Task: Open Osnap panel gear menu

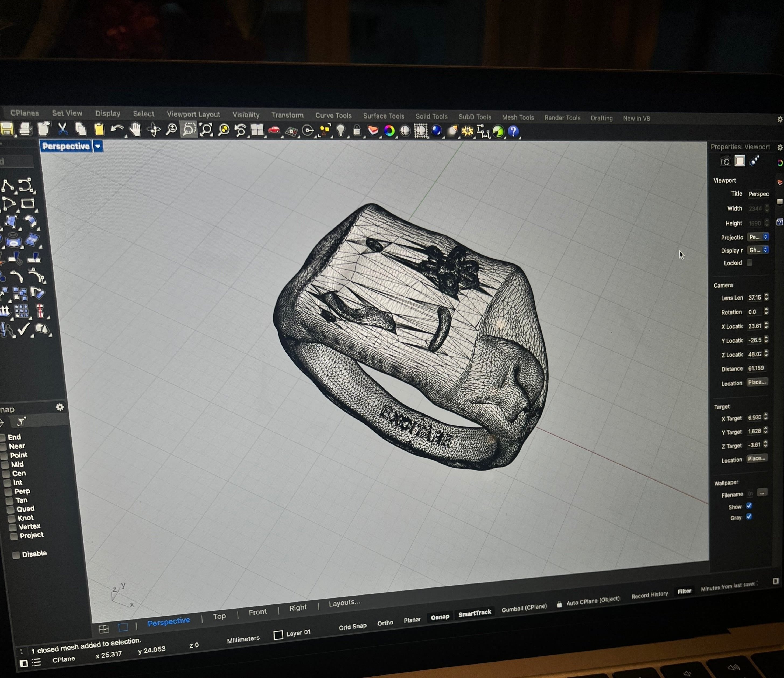Action: tap(60, 407)
